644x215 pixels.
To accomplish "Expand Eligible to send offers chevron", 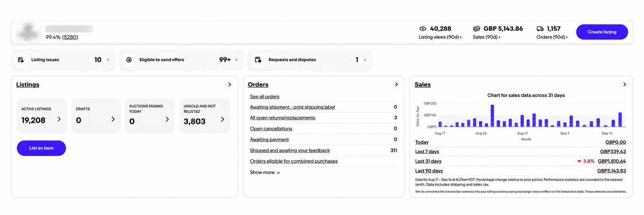I will click(x=236, y=60).
